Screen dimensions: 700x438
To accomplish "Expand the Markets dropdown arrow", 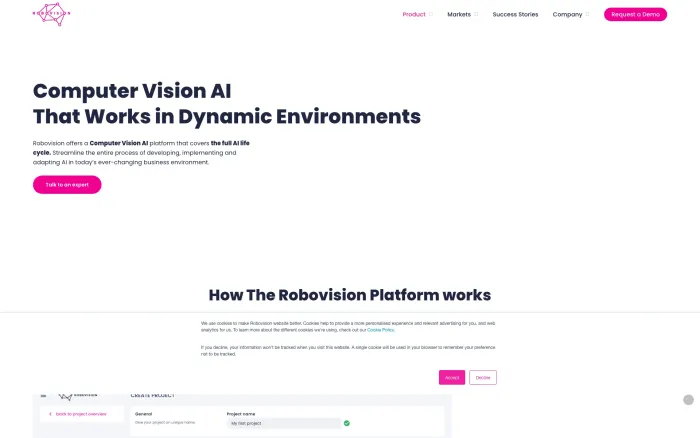I will click(476, 14).
